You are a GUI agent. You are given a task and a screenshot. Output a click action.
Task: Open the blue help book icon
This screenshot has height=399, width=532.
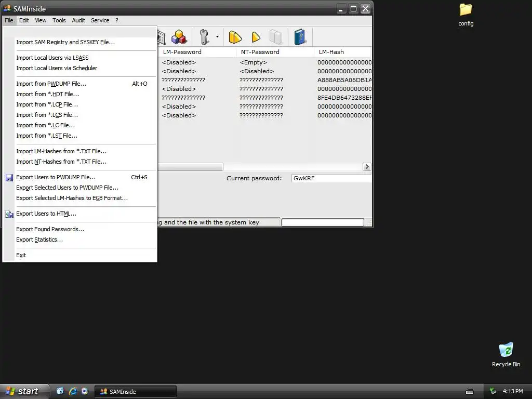pos(300,37)
